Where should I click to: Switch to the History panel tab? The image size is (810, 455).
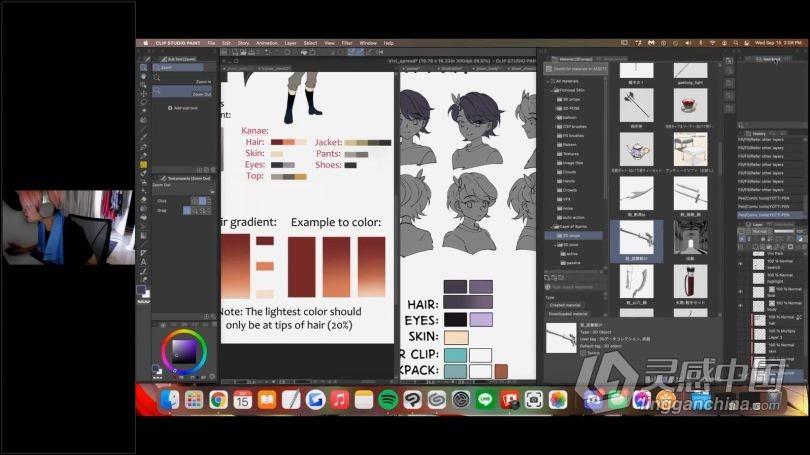759,133
